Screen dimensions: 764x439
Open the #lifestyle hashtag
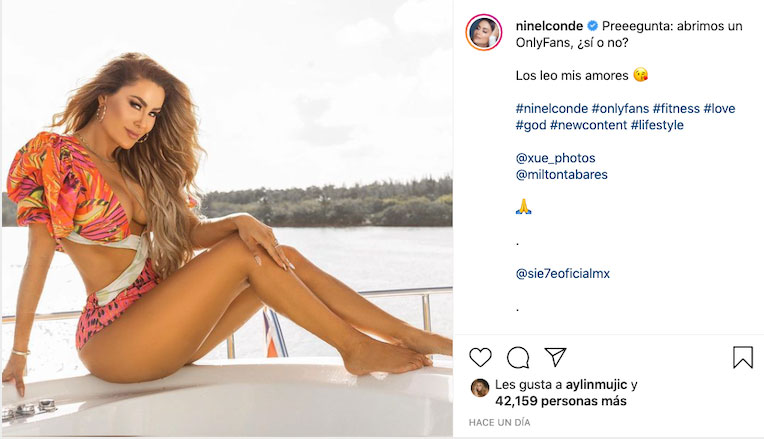[657, 125]
